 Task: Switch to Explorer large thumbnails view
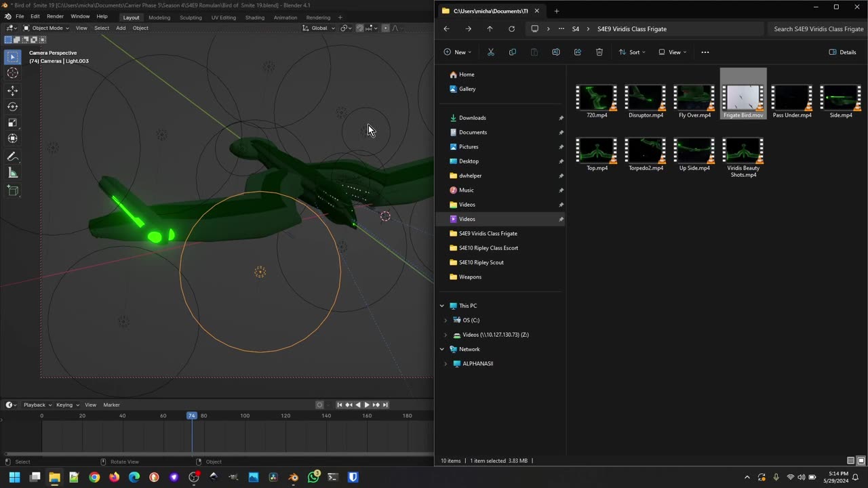[861, 461]
